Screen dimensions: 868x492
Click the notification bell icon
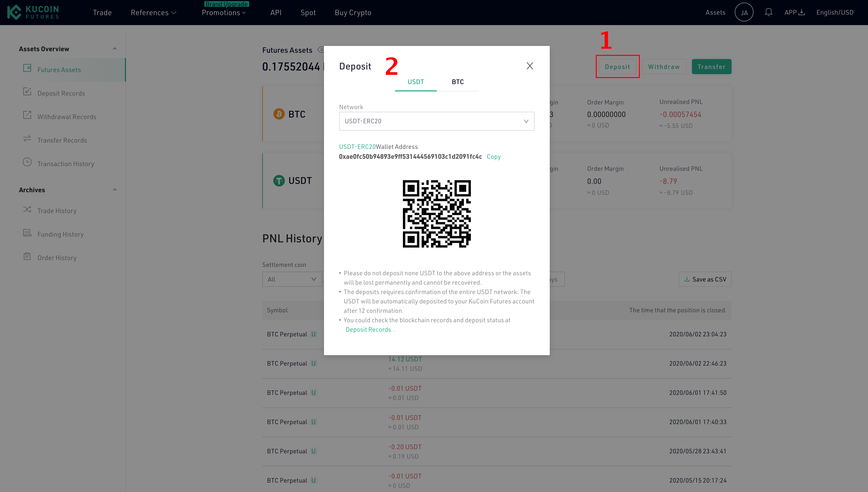(768, 12)
